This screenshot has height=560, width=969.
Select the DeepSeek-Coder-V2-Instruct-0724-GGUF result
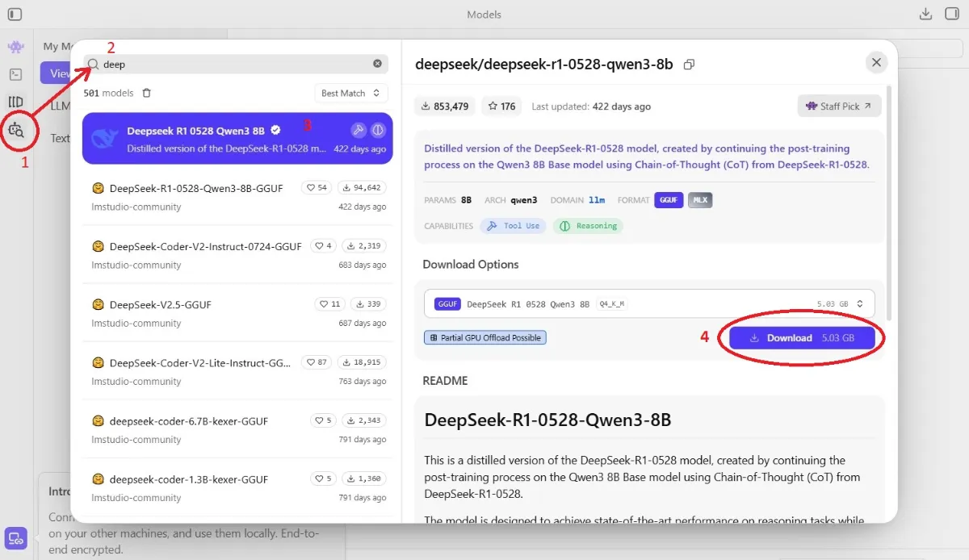click(x=237, y=254)
